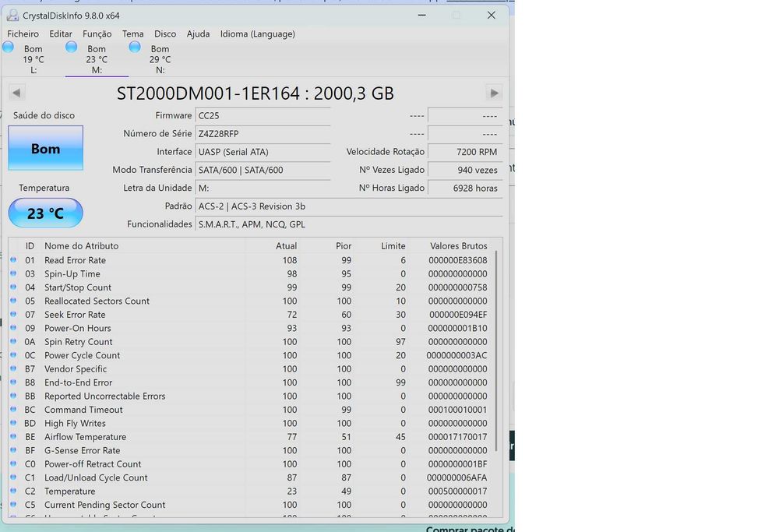Click the Bom health status button

(x=46, y=148)
